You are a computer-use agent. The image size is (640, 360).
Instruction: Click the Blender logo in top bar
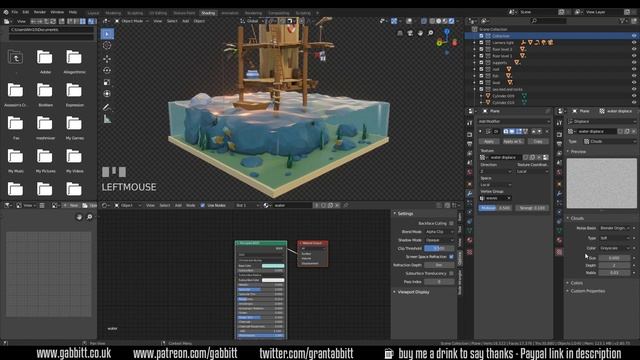coord(6,12)
